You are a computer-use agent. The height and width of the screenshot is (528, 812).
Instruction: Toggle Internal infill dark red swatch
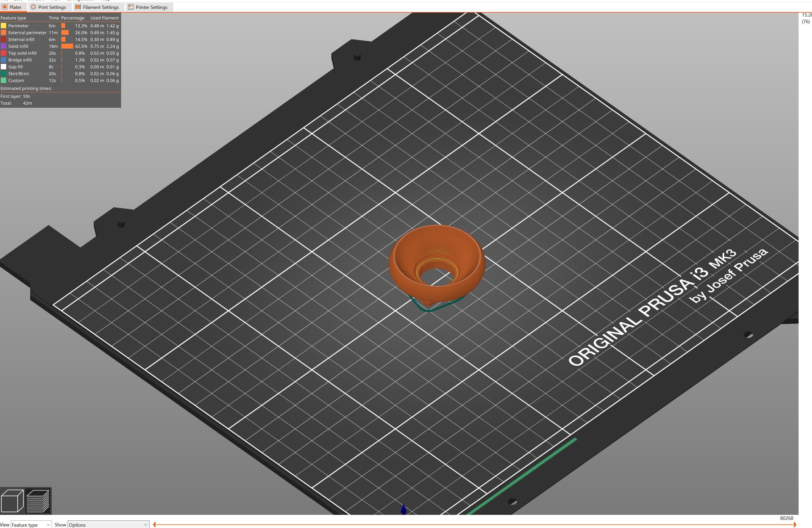(x=3, y=39)
